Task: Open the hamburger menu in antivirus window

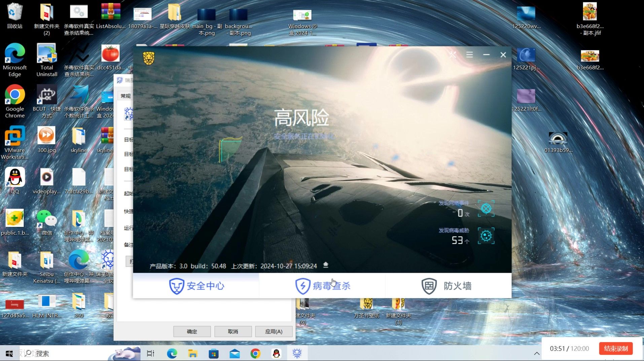Action: coord(469,54)
